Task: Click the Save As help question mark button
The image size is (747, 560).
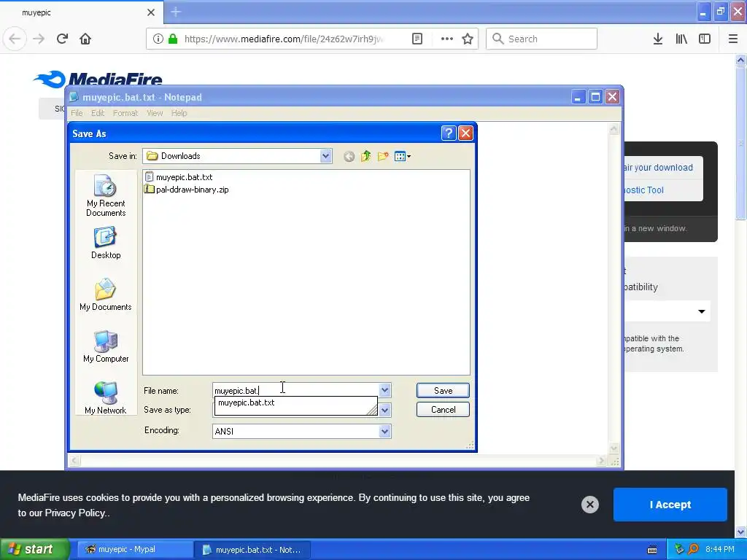Action: pyautogui.click(x=449, y=133)
